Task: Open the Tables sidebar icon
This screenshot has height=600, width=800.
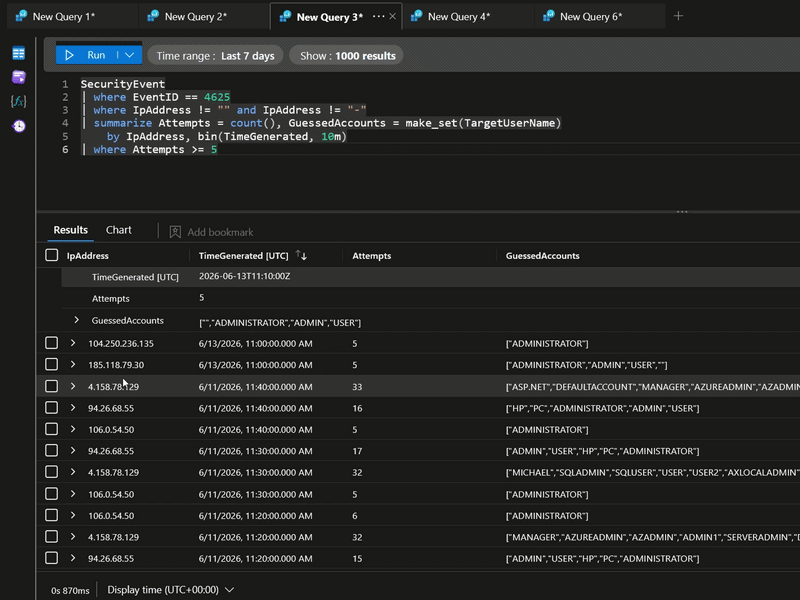Action: [x=19, y=54]
